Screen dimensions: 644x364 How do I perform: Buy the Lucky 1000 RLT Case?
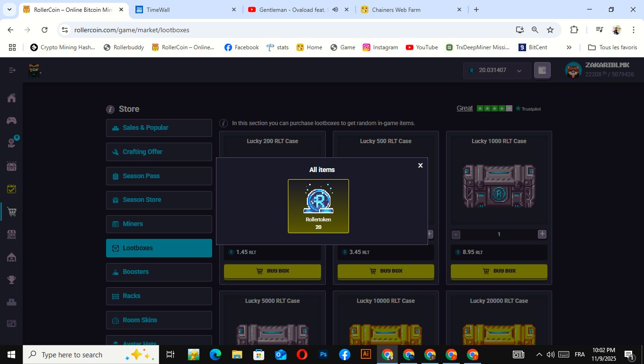[x=499, y=271]
